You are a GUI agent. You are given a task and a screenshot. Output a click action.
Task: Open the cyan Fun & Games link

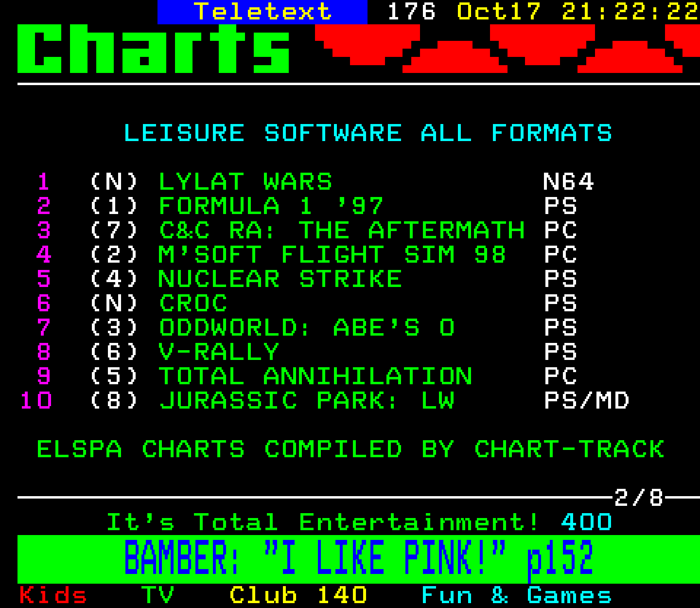point(517,595)
